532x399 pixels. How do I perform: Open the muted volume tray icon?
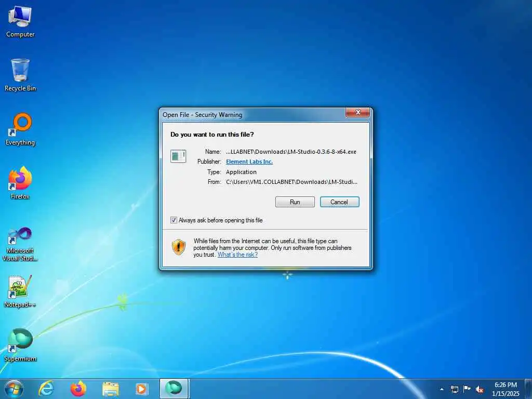(480, 389)
